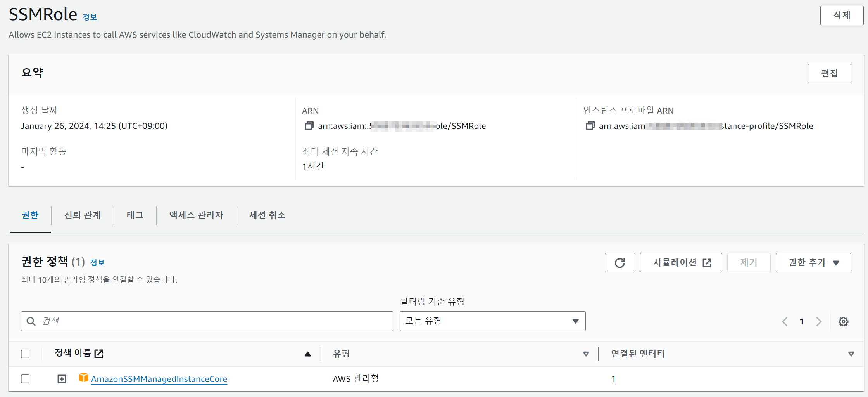Check the AmazonSSMManagedInstanceCore row checkbox
The height and width of the screenshot is (397, 868).
point(25,379)
